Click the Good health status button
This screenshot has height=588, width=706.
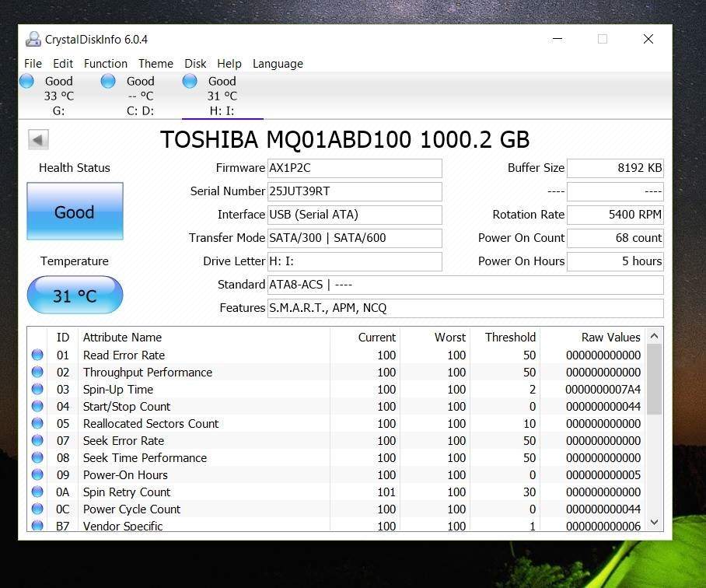pos(75,211)
